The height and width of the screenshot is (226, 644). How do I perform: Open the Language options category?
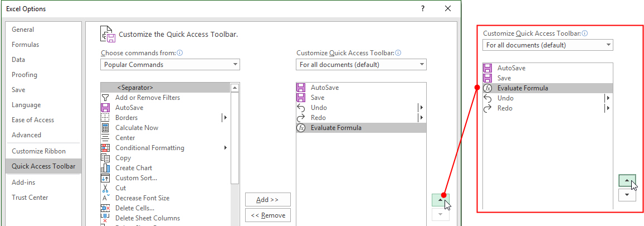coord(43,105)
